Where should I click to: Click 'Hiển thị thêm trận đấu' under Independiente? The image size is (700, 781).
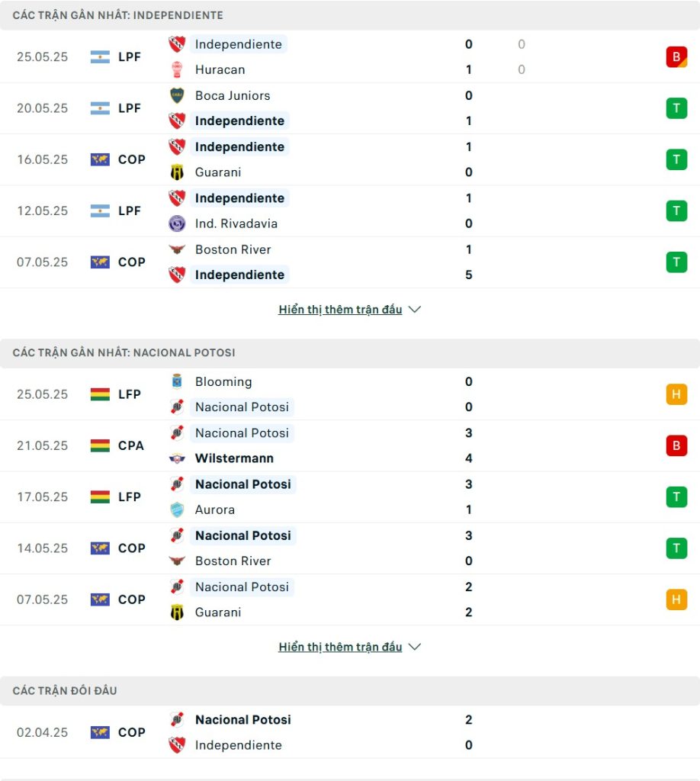pos(340,310)
